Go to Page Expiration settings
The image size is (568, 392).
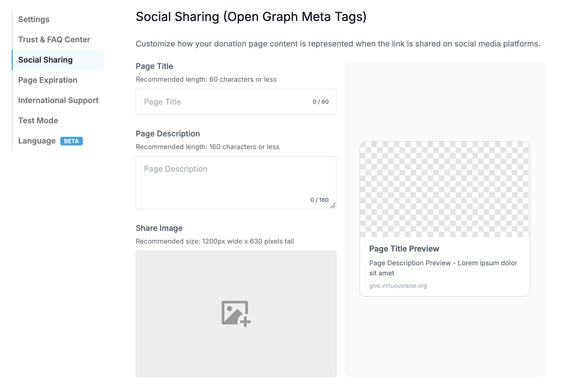pyautogui.click(x=48, y=80)
